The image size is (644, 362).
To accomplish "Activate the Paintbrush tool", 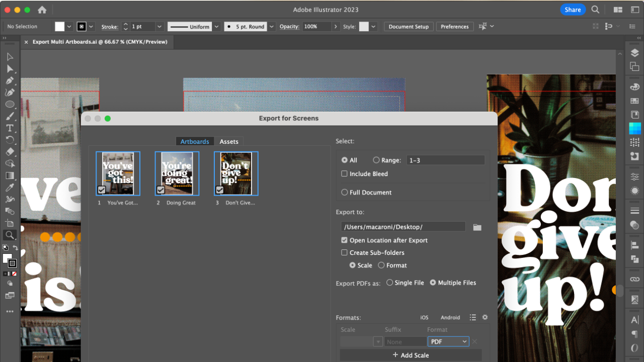I will [10, 116].
